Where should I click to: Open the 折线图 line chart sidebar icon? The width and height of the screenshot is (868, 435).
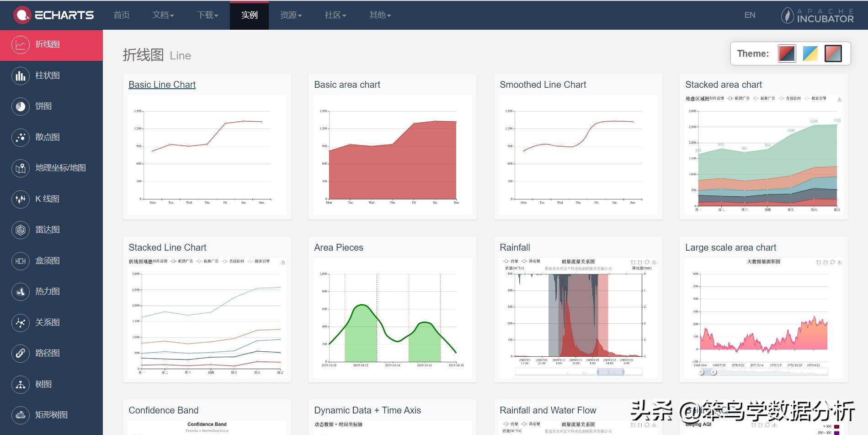coord(21,45)
